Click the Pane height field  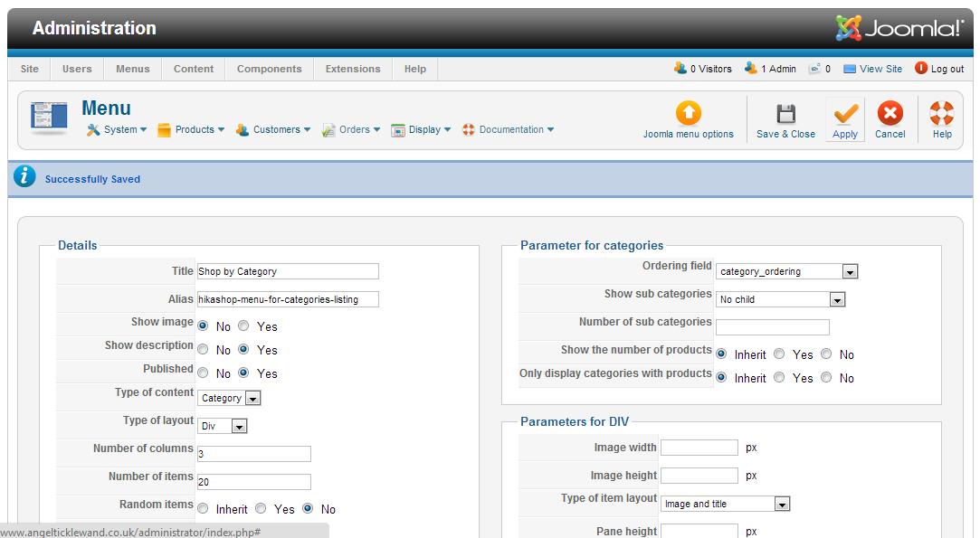pyautogui.click(x=699, y=531)
